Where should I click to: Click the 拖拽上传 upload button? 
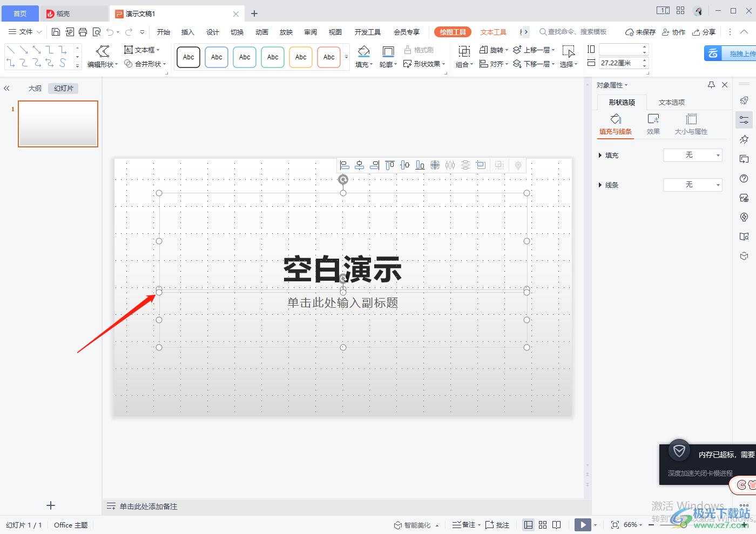(x=730, y=53)
